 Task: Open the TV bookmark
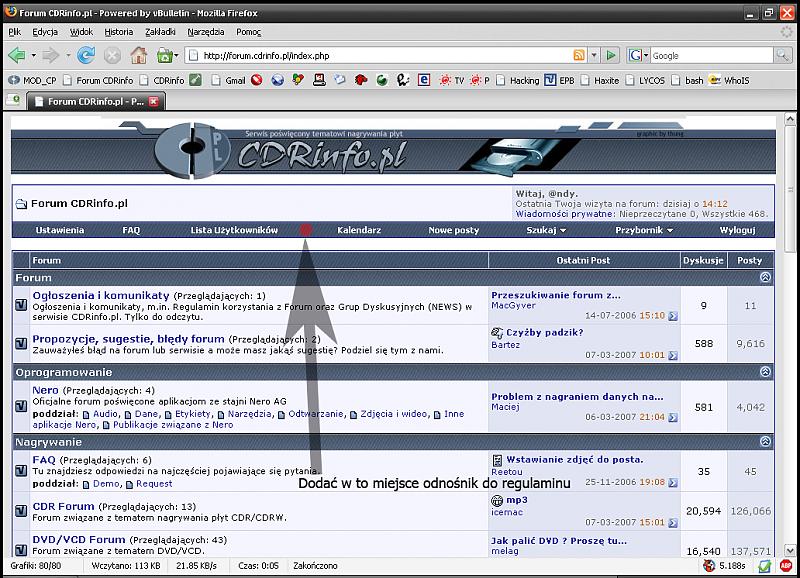(x=452, y=81)
